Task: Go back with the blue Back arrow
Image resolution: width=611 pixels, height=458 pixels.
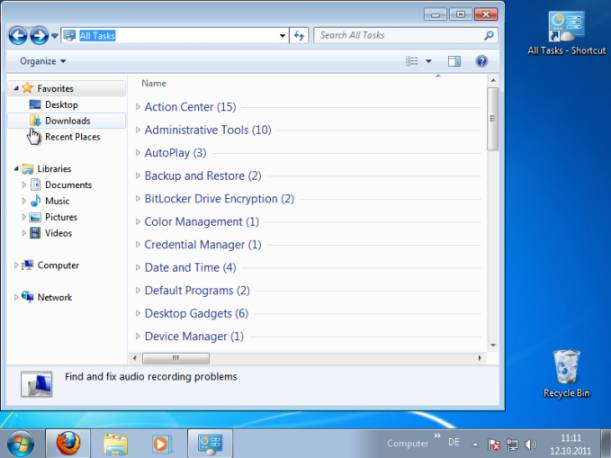Action: click(18, 36)
